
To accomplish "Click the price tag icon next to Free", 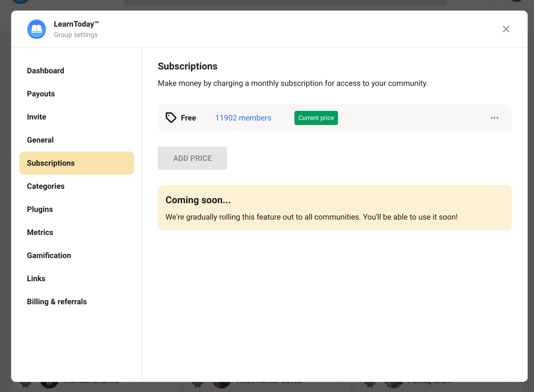I will [x=171, y=118].
